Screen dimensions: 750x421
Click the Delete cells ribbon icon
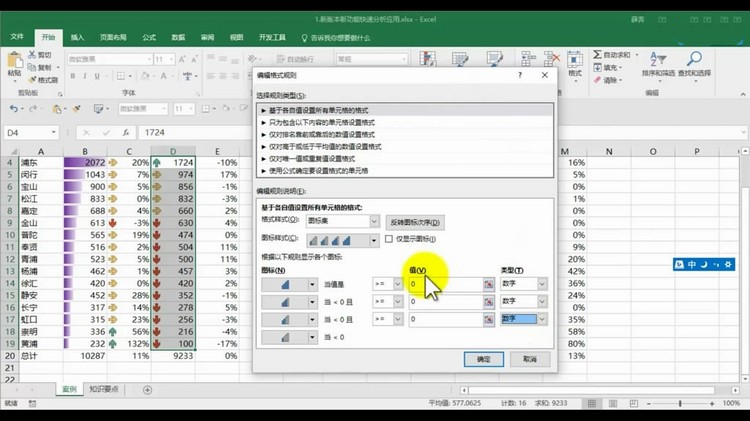pos(551,59)
